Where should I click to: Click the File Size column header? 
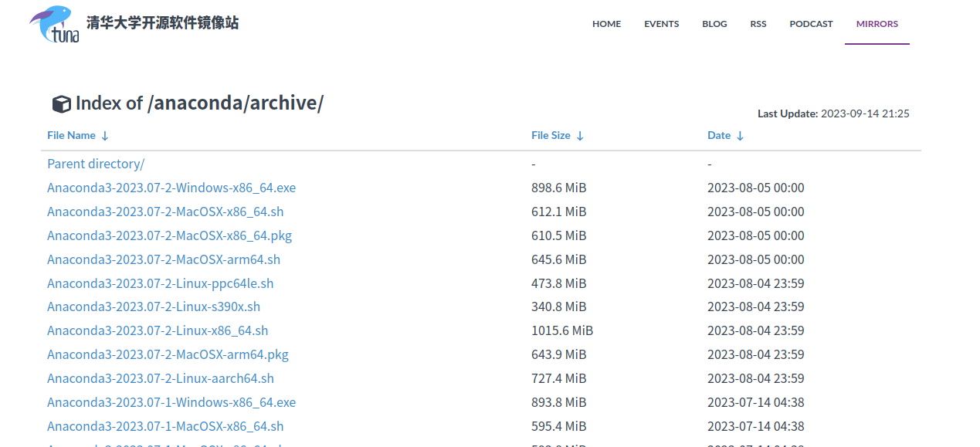click(x=551, y=135)
